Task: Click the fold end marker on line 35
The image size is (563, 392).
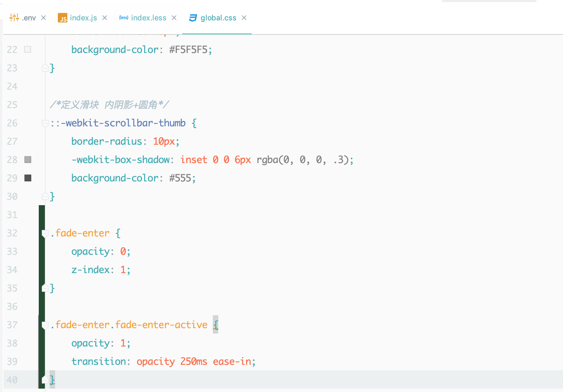Action: pos(45,288)
